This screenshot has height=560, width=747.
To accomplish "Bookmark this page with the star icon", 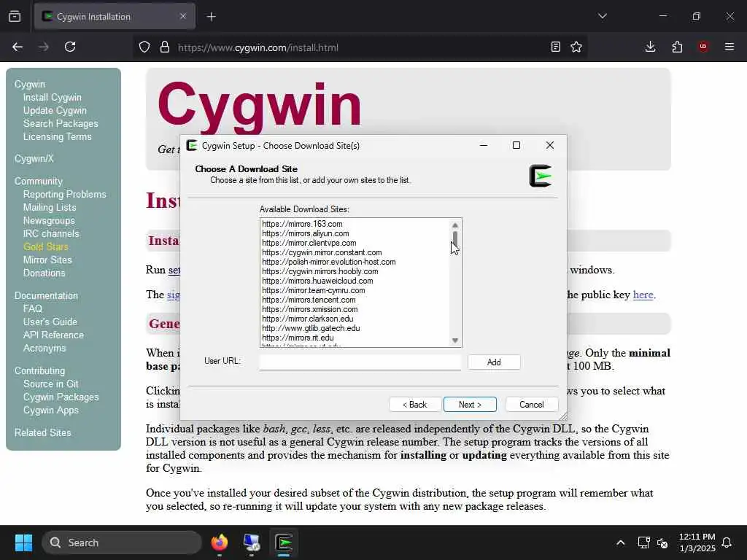I will (x=576, y=47).
